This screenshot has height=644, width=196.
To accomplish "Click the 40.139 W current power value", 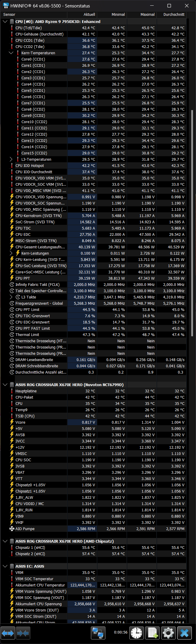I will click(87, 247).
